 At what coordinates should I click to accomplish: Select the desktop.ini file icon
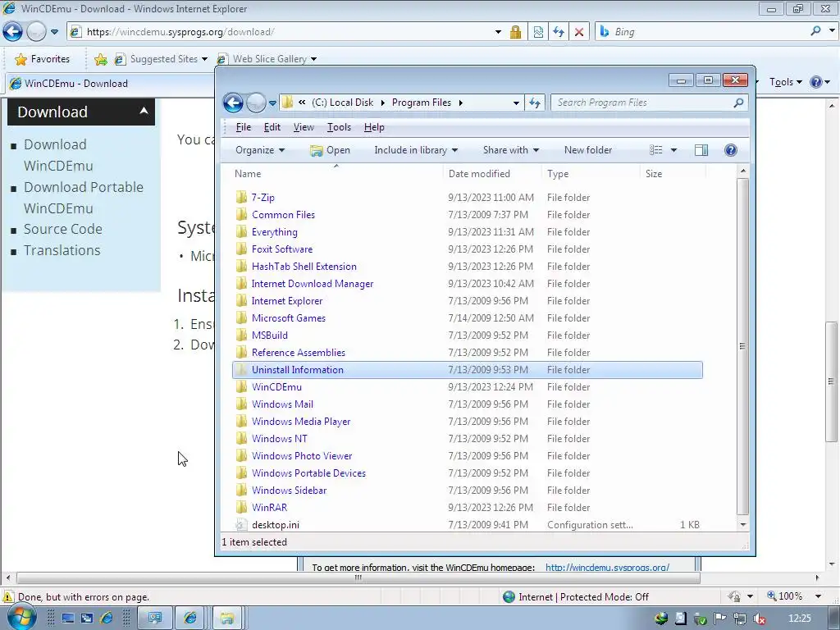point(242,524)
